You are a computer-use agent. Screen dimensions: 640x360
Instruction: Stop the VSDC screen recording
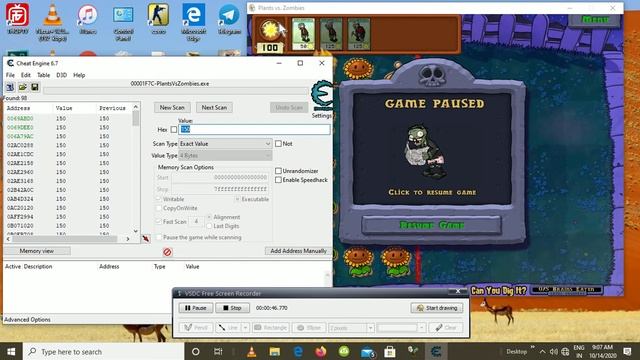click(233, 308)
